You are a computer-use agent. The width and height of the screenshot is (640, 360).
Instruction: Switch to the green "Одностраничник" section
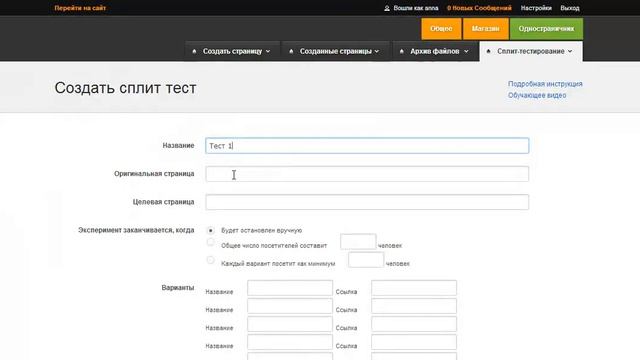[x=546, y=29]
